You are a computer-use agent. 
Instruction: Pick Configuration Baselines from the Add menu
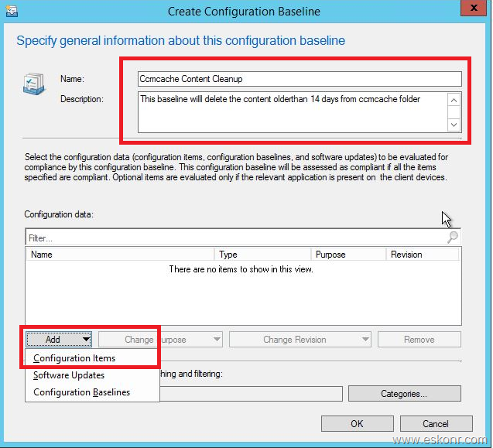81,392
